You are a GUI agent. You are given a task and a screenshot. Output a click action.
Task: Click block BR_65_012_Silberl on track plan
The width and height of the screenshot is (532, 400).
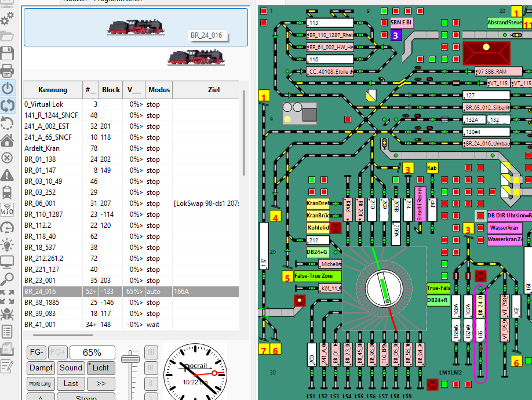[x=486, y=108]
